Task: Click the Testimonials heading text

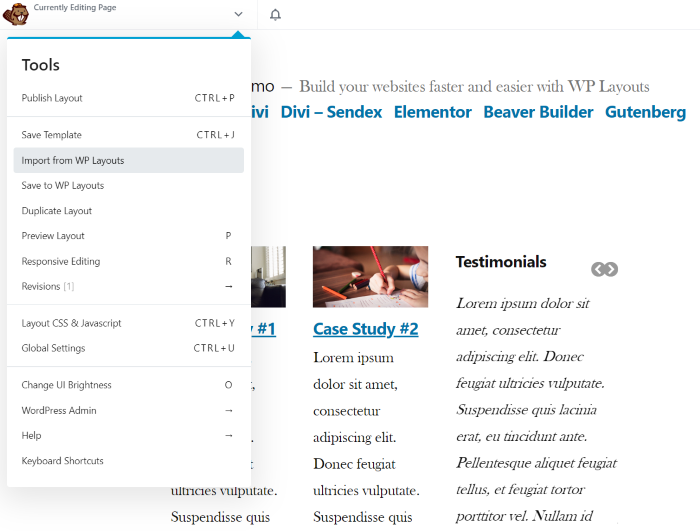Action: click(501, 262)
